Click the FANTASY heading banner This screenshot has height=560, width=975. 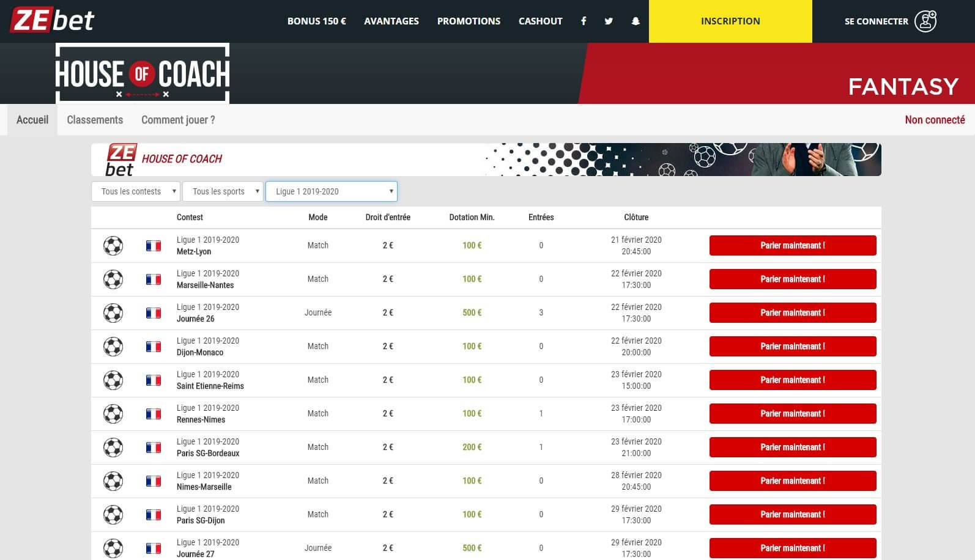click(903, 87)
